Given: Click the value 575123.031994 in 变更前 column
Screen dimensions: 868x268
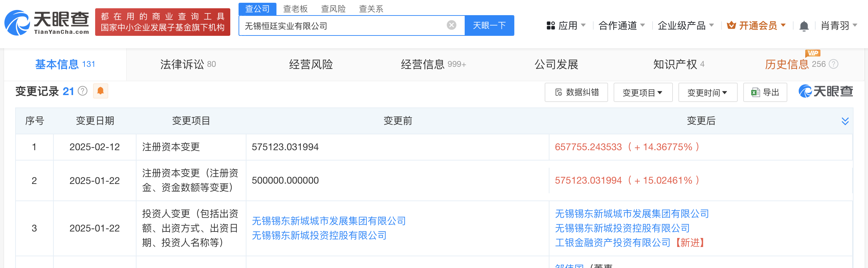Looking at the screenshot, I should click(285, 147).
